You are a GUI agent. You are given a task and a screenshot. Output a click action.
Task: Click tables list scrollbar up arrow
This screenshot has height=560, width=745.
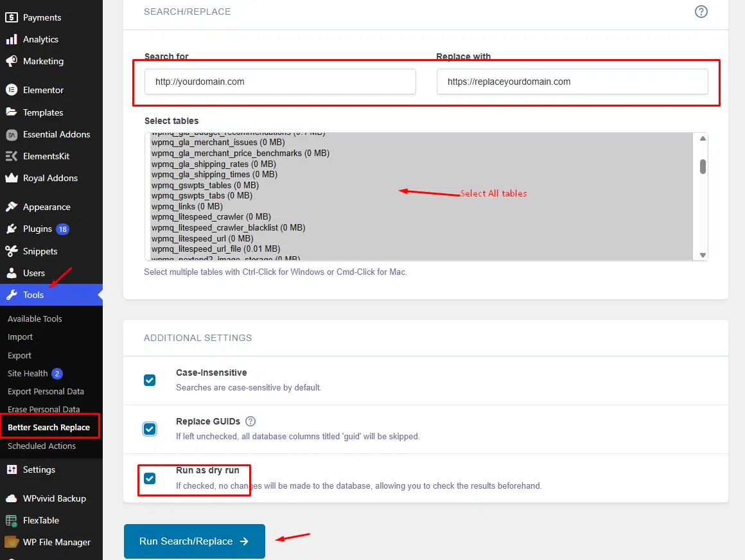[703, 139]
